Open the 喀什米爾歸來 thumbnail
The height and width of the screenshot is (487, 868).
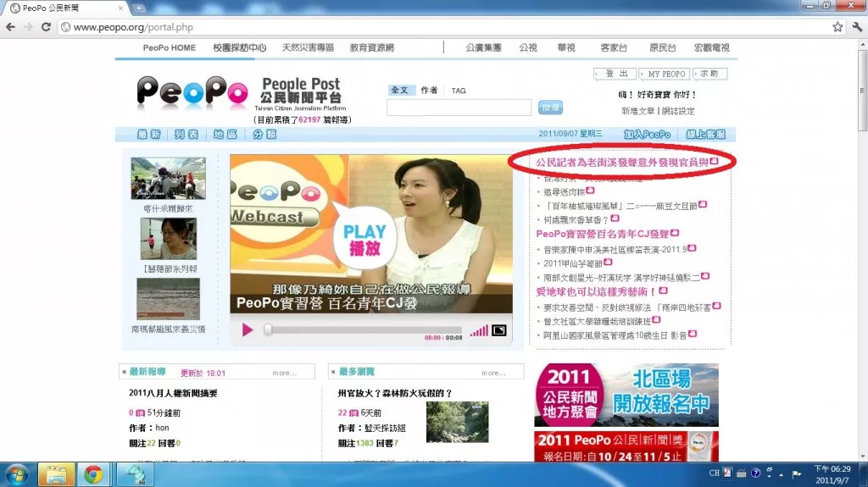point(169,178)
